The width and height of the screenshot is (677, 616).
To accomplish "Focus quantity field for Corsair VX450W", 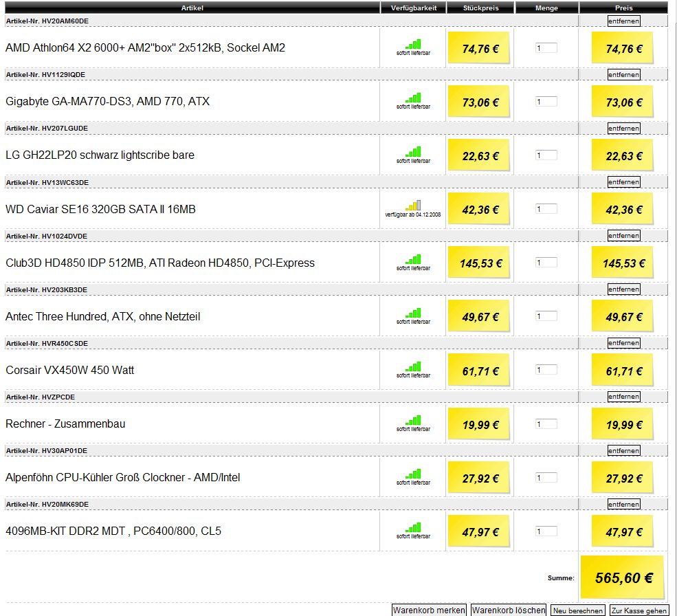I will point(546,370).
